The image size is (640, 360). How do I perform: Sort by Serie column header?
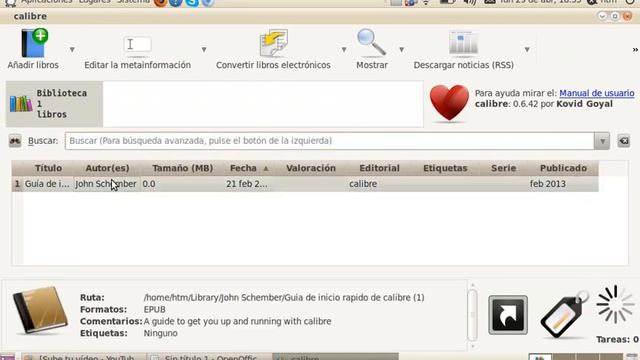pos(503,168)
